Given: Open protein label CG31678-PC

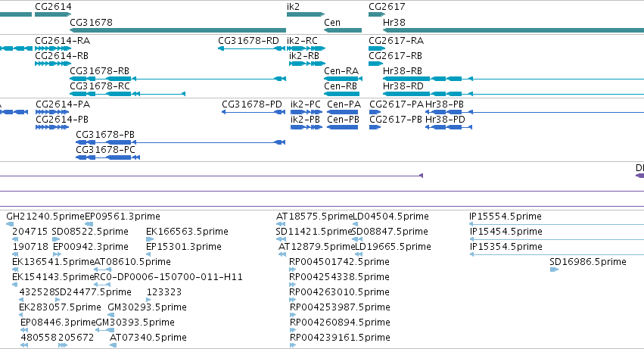Looking at the screenshot, I should click(105, 150).
